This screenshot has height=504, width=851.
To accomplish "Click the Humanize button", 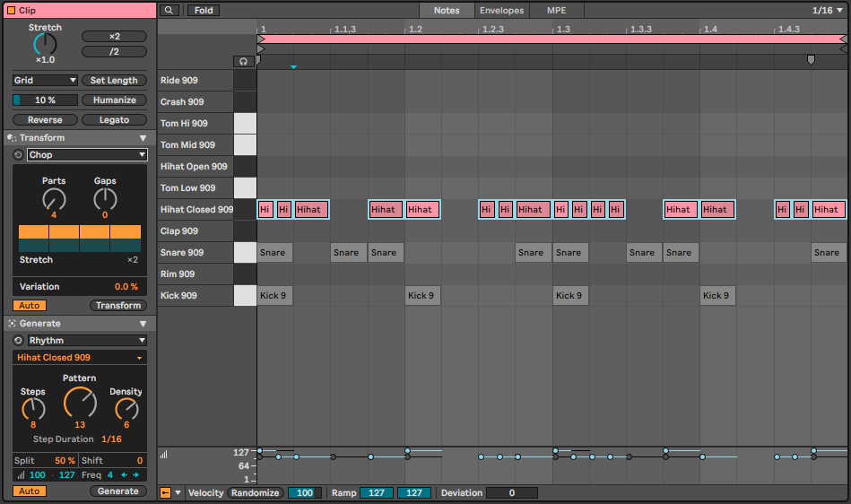I will tap(114, 100).
